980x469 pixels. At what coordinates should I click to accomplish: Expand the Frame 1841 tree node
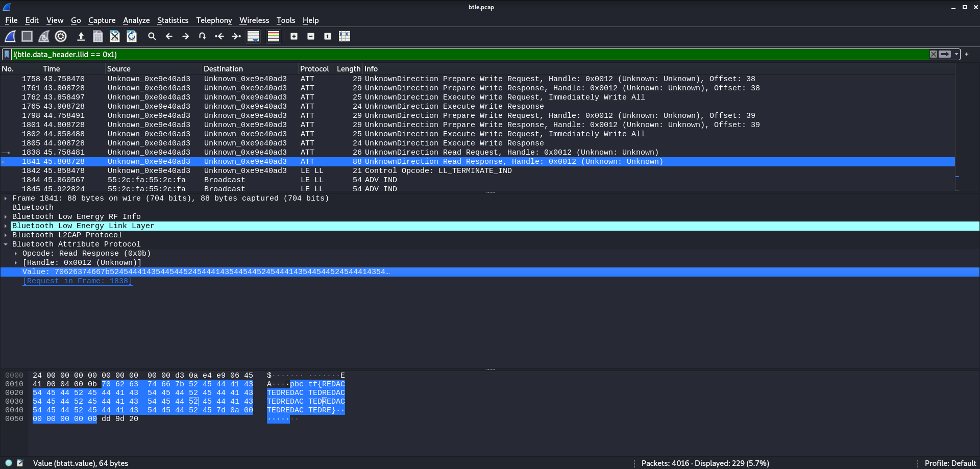(x=6, y=199)
